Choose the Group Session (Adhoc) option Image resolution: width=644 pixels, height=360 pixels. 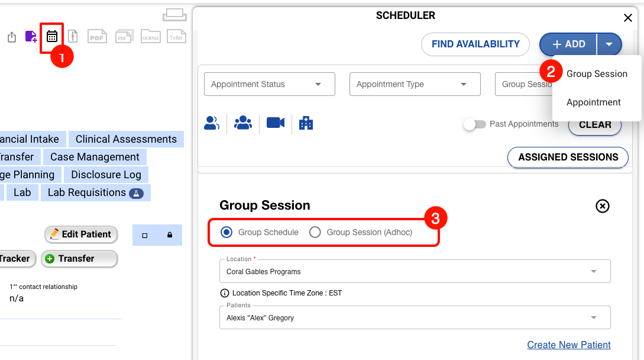pos(315,232)
